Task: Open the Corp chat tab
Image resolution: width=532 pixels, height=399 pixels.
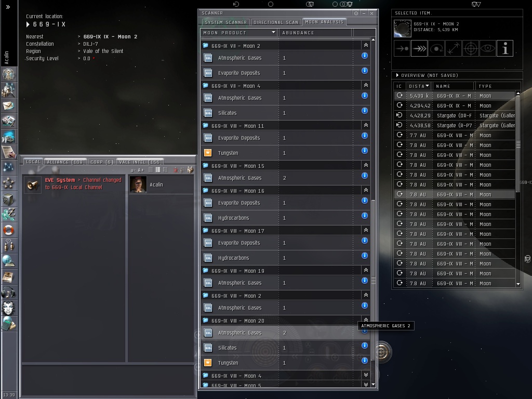Action: coord(101,162)
